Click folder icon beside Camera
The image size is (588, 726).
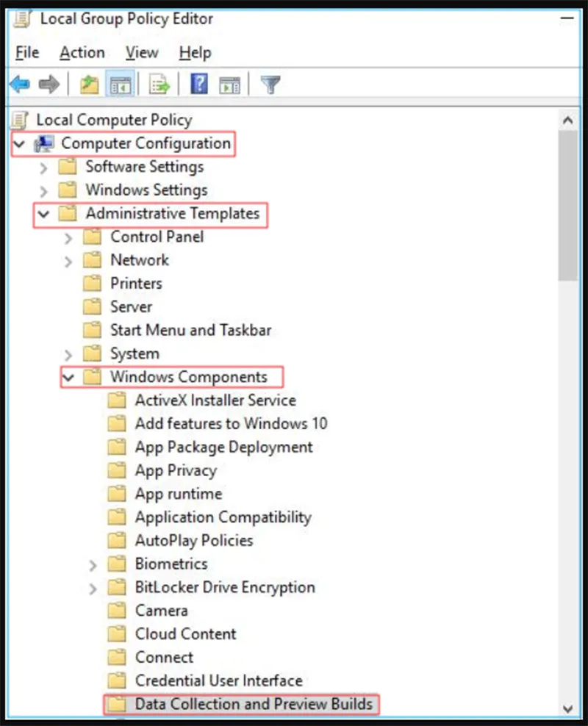(117, 610)
